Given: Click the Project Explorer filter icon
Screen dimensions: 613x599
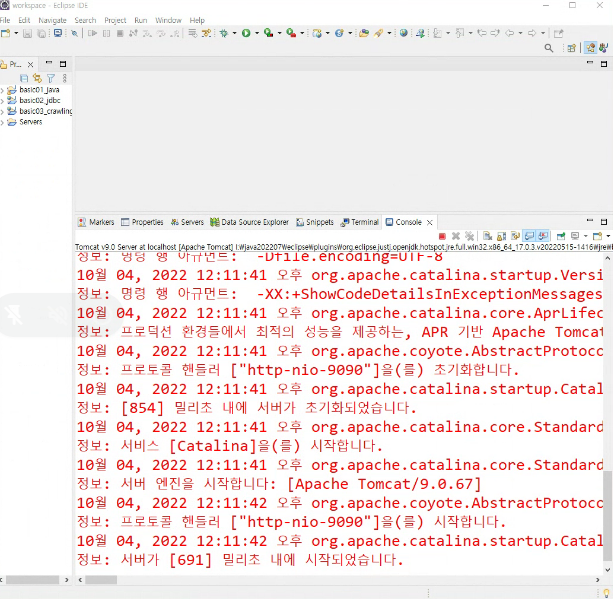Looking at the screenshot, I should [51, 78].
